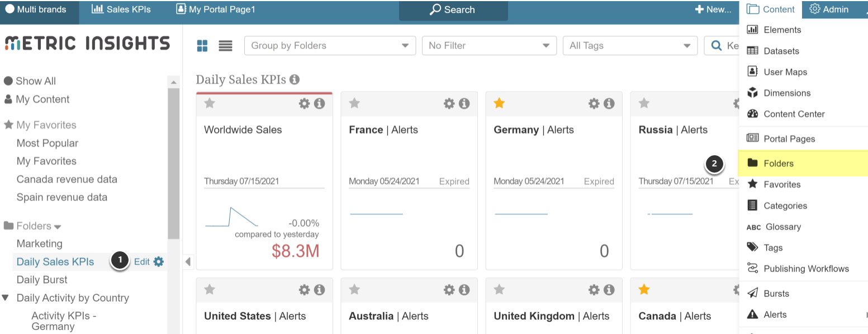Screen dimensions: 868x334
Task: Click info icon beside Daily Sales KPIs heading
Action: pyautogui.click(x=295, y=80)
